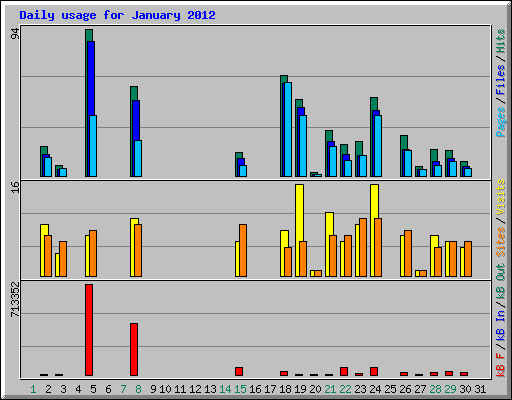Click the orange 'Sites' legend word

500,242
